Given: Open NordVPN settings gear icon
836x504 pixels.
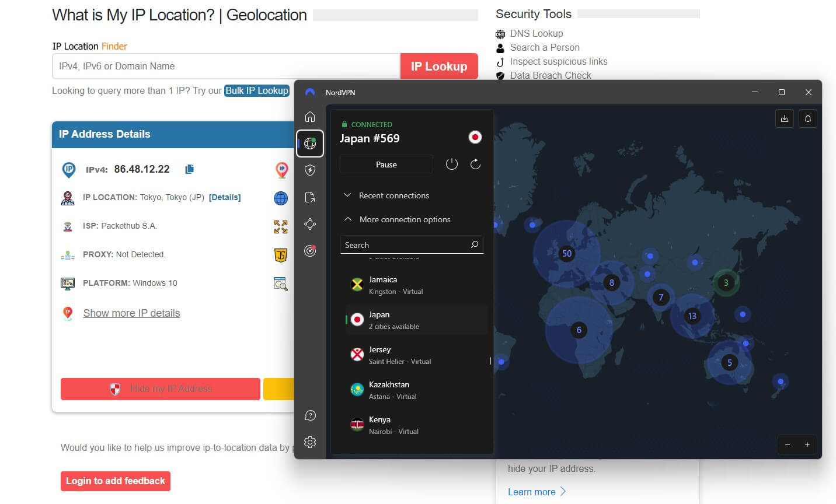Looking at the screenshot, I should 310,442.
